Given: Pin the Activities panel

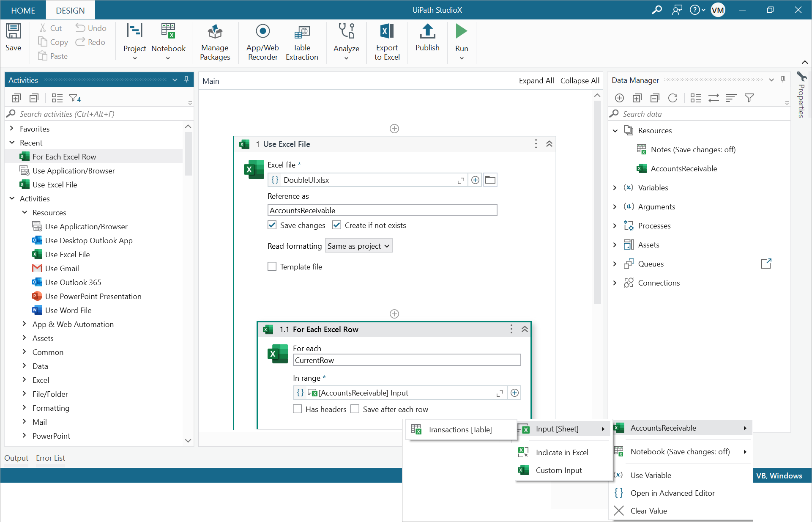Looking at the screenshot, I should 186,80.
